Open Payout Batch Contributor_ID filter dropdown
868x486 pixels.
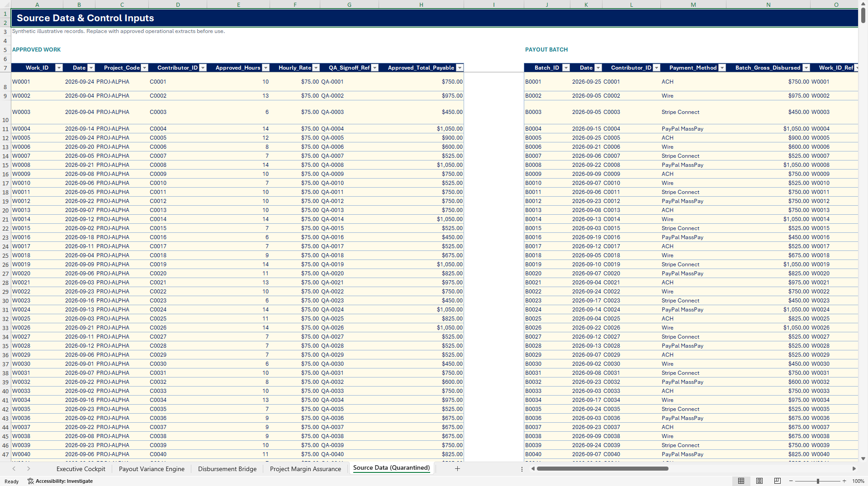pyautogui.click(x=657, y=68)
